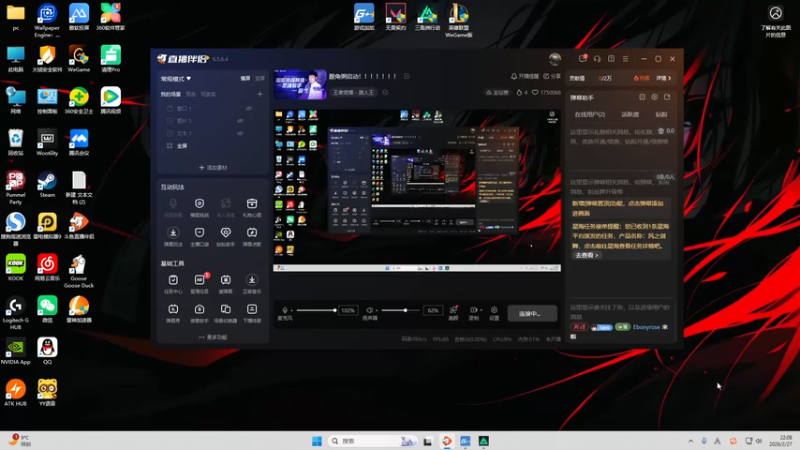Open the 详情 details chevron
The width and height of the screenshot is (800, 450).
coord(663,78)
